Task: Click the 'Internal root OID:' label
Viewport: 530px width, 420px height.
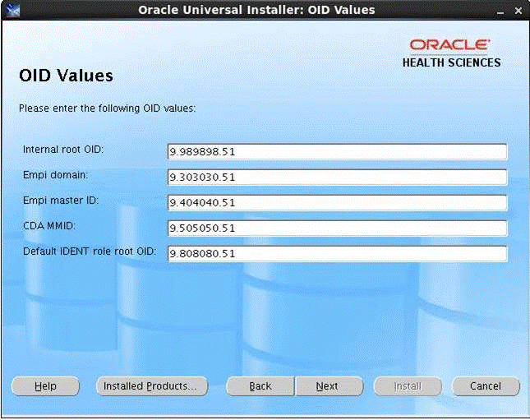Action: click(63, 150)
